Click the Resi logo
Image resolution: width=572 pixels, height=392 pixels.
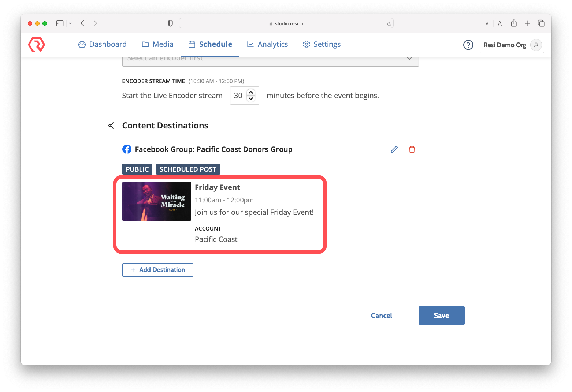tap(36, 45)
